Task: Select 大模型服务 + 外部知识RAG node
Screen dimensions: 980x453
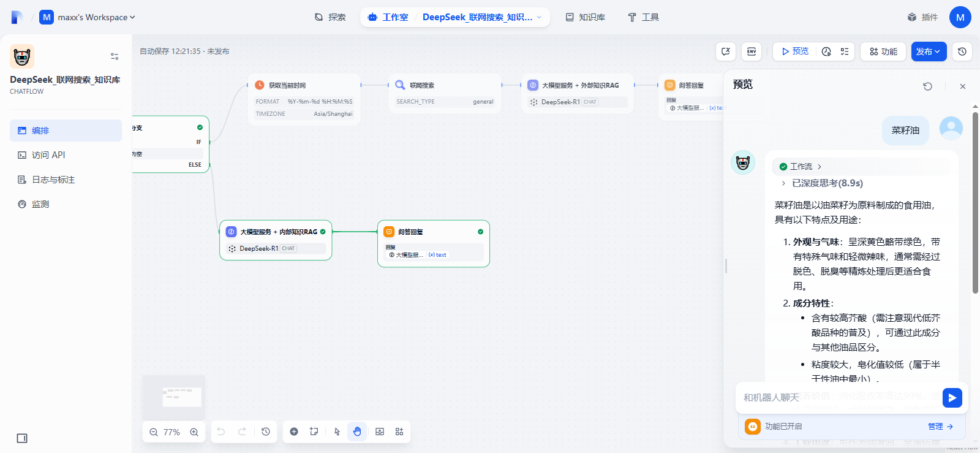Action: [578, 94]
